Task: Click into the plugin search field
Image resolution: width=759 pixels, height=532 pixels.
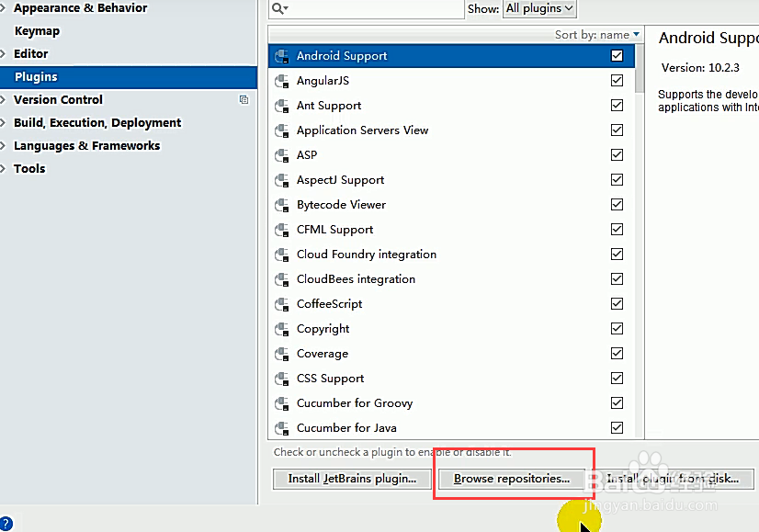Action: pos(367,8)
